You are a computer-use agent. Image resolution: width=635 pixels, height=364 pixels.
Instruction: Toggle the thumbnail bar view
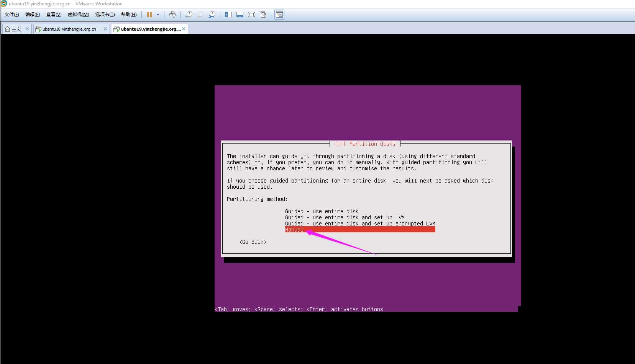click(x=240, y=15)
